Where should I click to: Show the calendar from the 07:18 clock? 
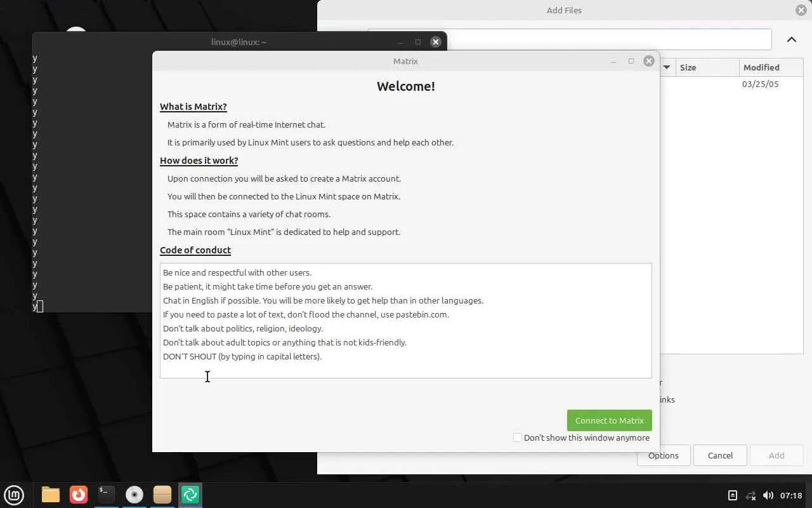point(791,495)
